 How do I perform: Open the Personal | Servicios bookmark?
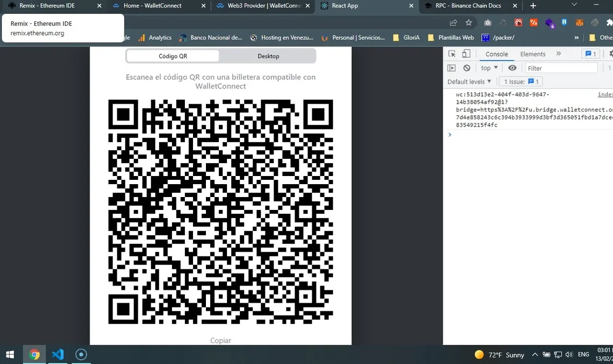353,37
